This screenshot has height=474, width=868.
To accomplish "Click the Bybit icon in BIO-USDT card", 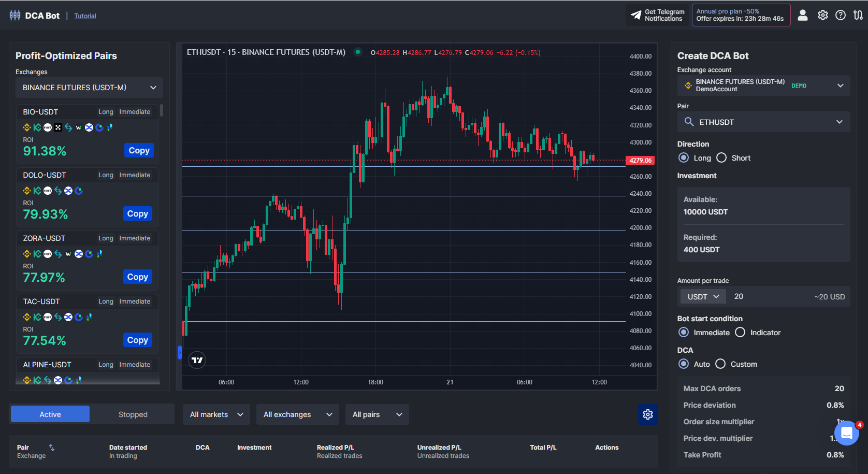I will [x=48, y=127].
